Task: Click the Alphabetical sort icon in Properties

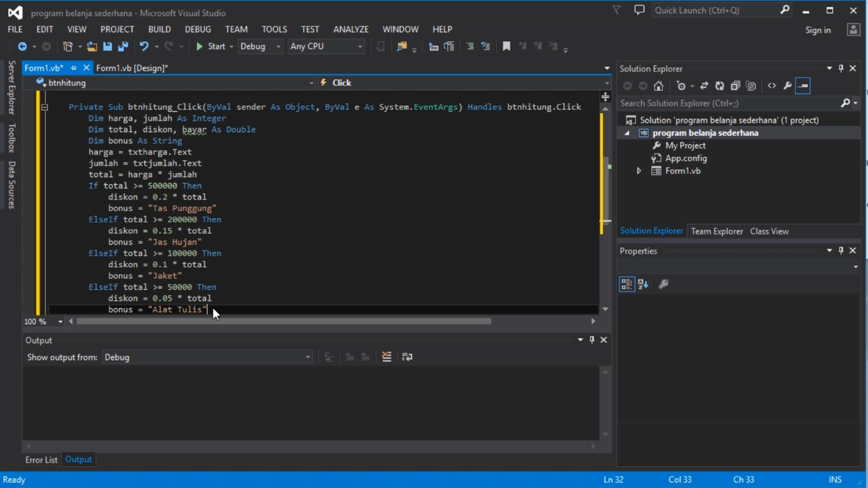Action: tap(643, 284)
